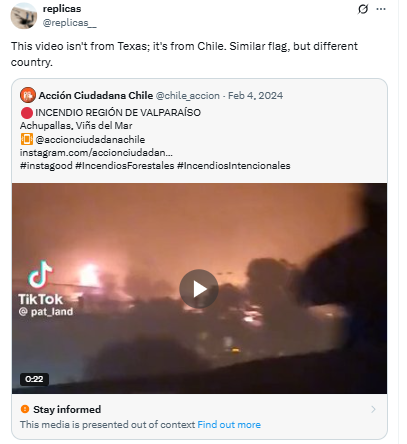Expand the Stay informed chevron
407x444 pixels.
373,409
